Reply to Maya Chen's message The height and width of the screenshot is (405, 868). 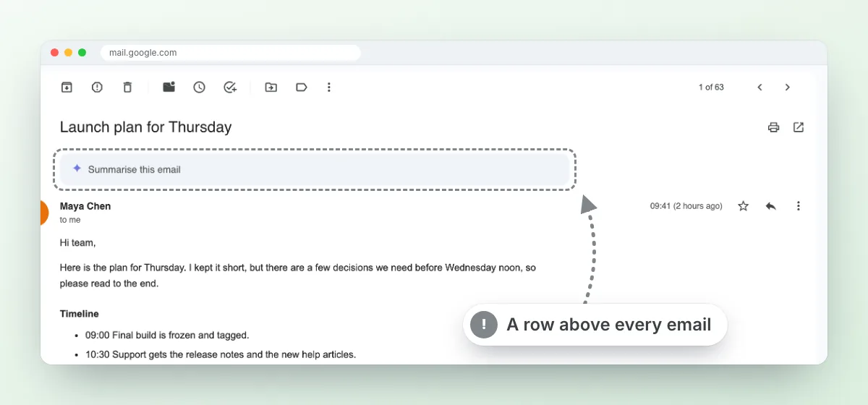pos(771,206)
